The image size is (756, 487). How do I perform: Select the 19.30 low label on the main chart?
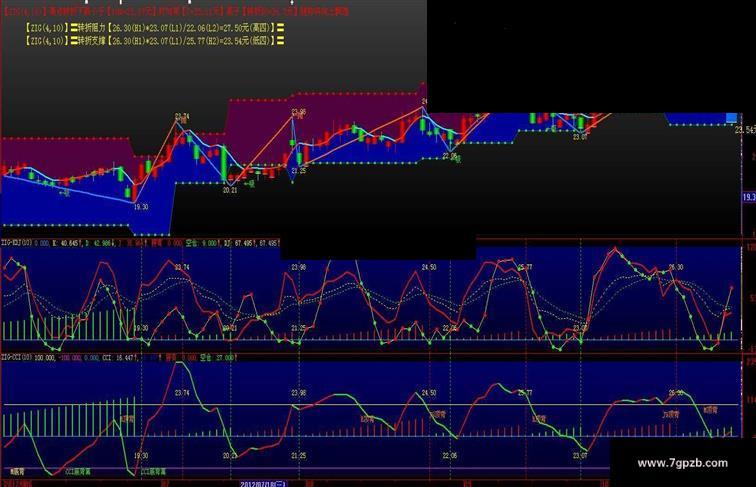tap(141, 207)
